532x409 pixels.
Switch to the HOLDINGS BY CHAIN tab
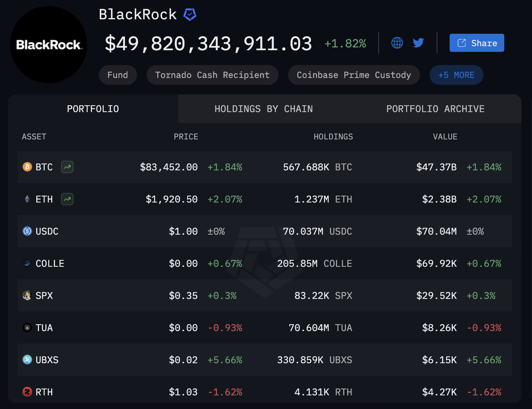coord(264,108)
